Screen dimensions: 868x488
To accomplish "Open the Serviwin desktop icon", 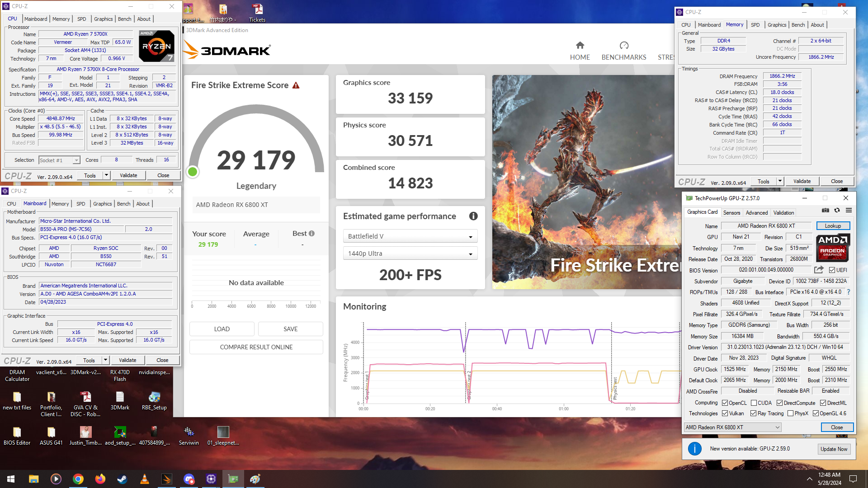I will (x=189, y=436).
